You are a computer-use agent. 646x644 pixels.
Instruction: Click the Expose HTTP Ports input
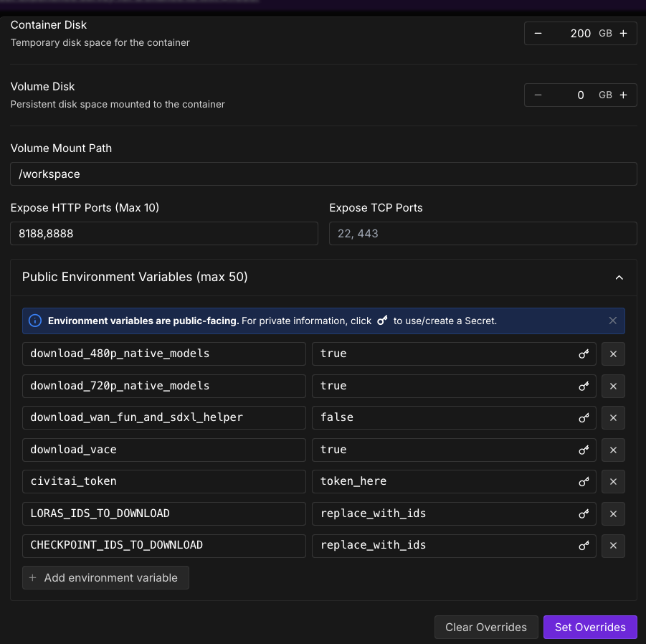click(x=163, y=234)
